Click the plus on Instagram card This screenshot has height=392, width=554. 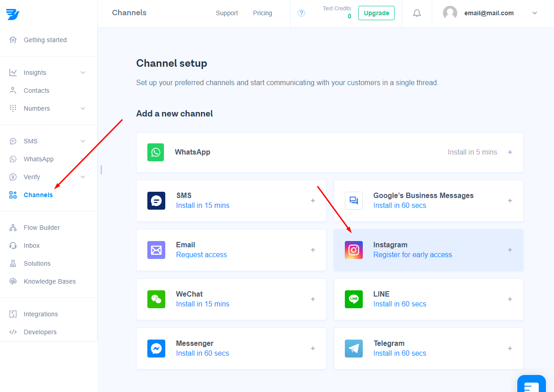[x=510, y=250]
